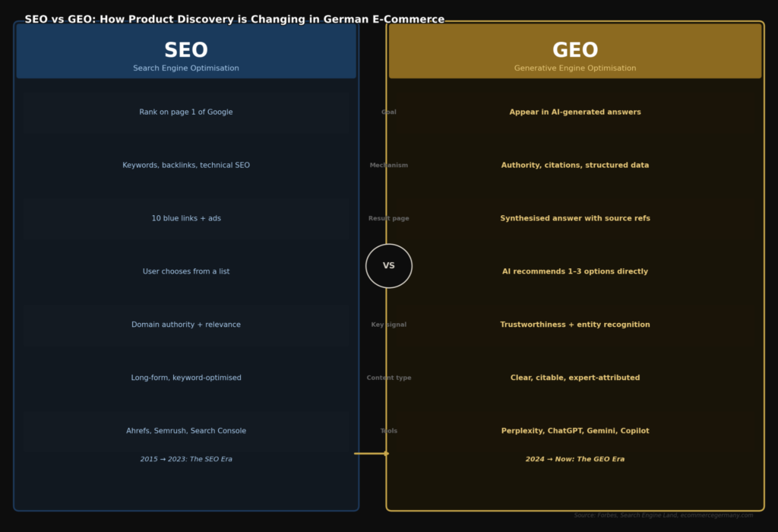The image size is (778, 532).
Task: Click 'Ahrefs, Semrush, Search Console' row
Action: click(186, 432)
